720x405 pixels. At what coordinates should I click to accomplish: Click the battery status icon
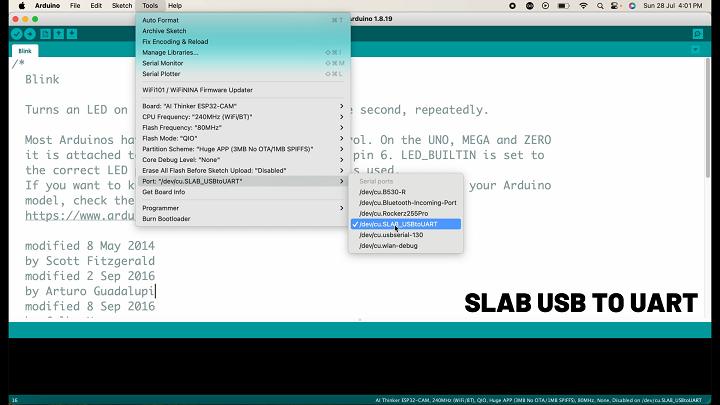563,6
